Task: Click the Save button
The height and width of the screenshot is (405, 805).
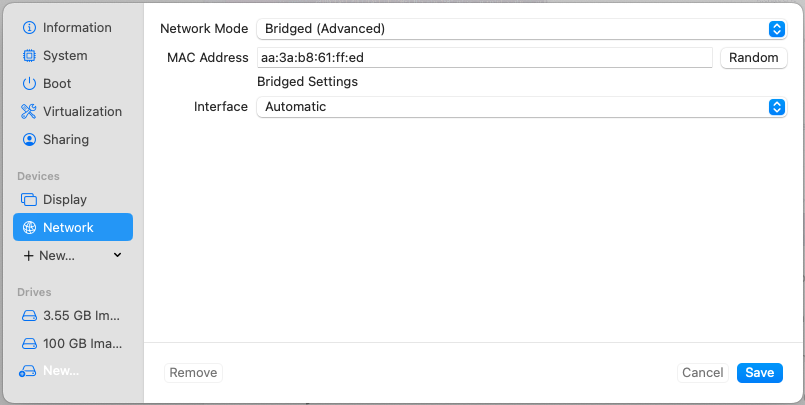Action: tap(760, 373)
